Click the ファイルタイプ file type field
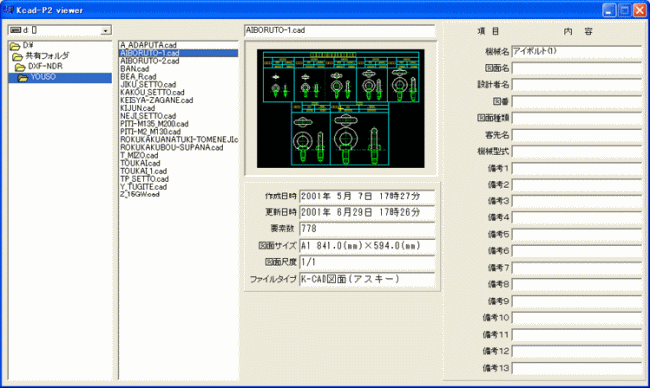The width and height of the screenshot is (650, 388). pos(367,279)
